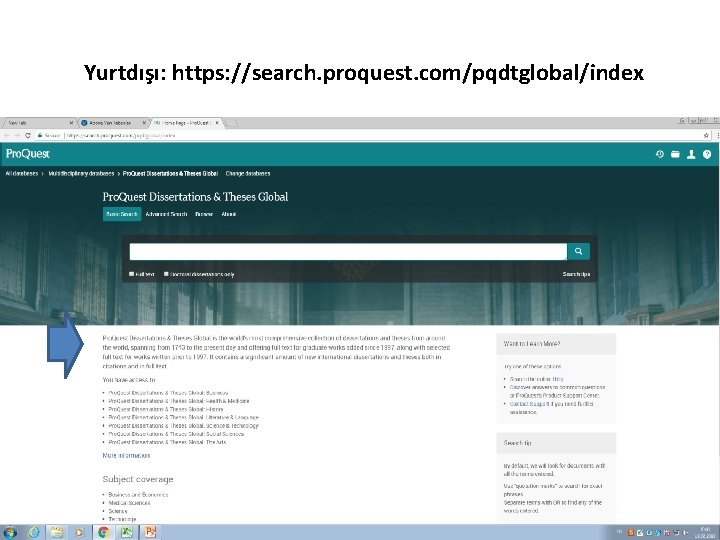Image resolution: width=720 pixels, height=540 pixels.
Task: Close the Home Page - ProQuest tab
Action: 218,123
